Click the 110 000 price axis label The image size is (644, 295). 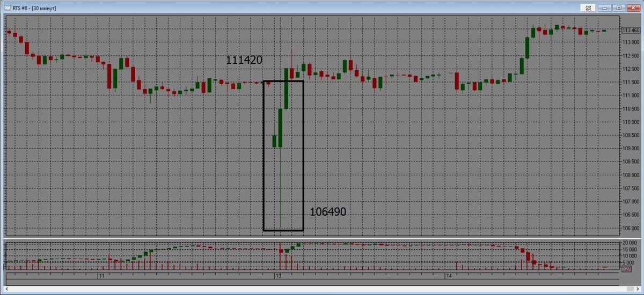point(631,122)
